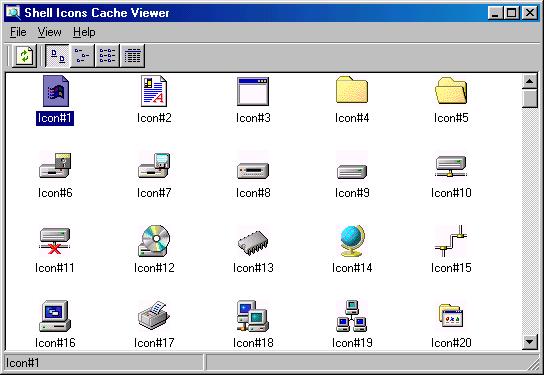Open the View menu
This screenshot has width=544, height=375.
[49, 32]
